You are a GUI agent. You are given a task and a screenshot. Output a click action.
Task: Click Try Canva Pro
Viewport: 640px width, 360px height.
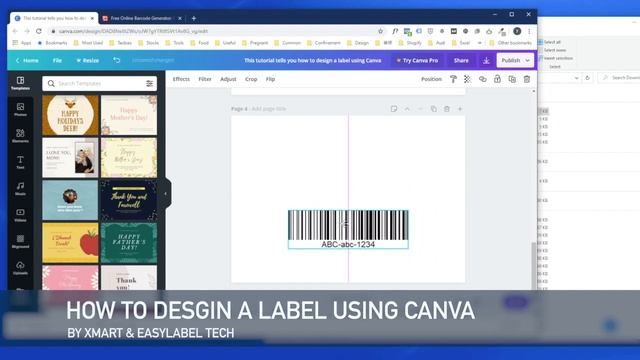pyautogui.click(x=417, y=60)
